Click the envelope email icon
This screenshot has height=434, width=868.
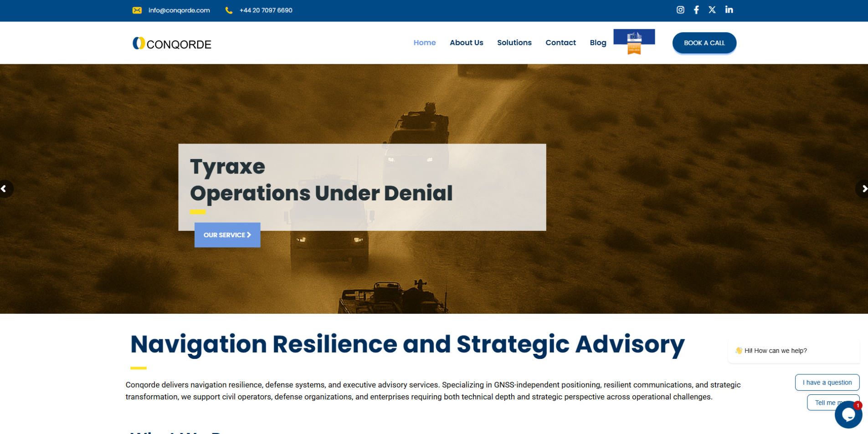[137, 10]
